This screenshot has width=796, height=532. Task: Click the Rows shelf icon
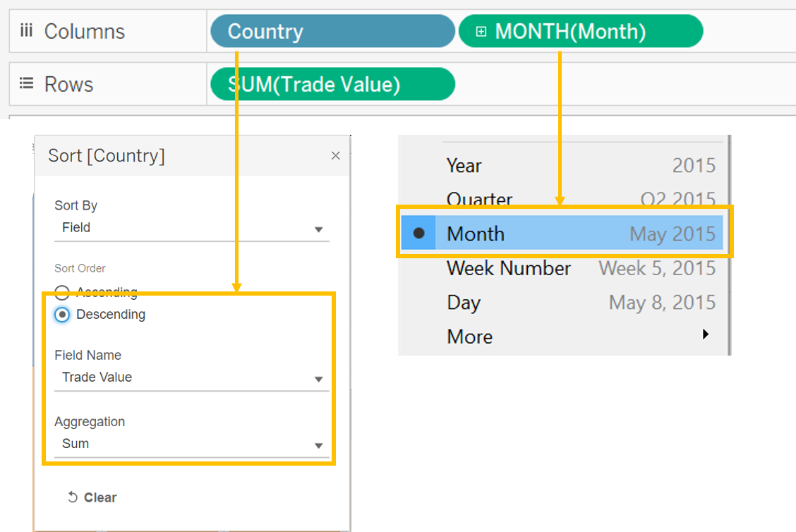(26, 84)
